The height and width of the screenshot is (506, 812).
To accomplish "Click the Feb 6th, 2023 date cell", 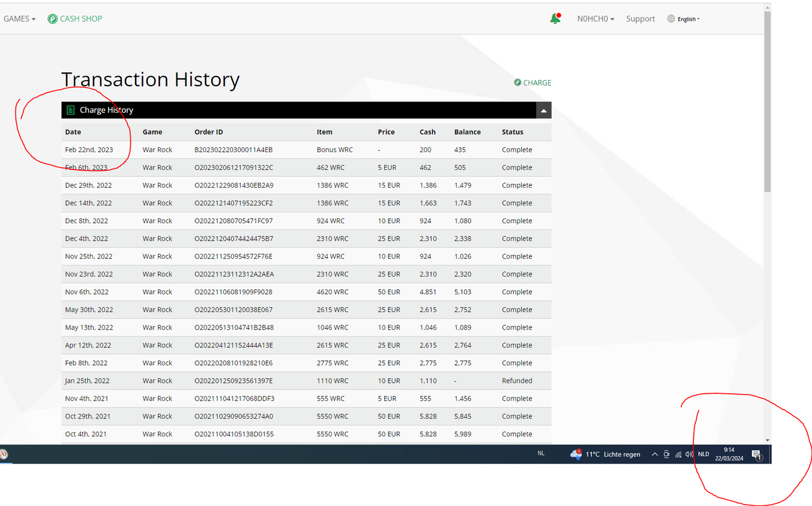I will coord(86,167).
